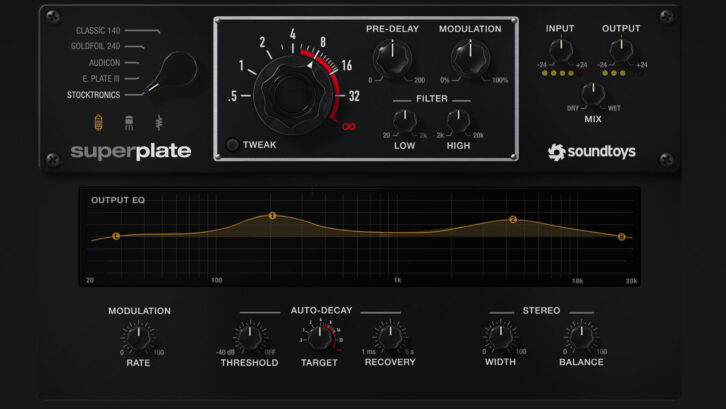
Task: Select the Stocktronics plate model
Action: point(94,95)
